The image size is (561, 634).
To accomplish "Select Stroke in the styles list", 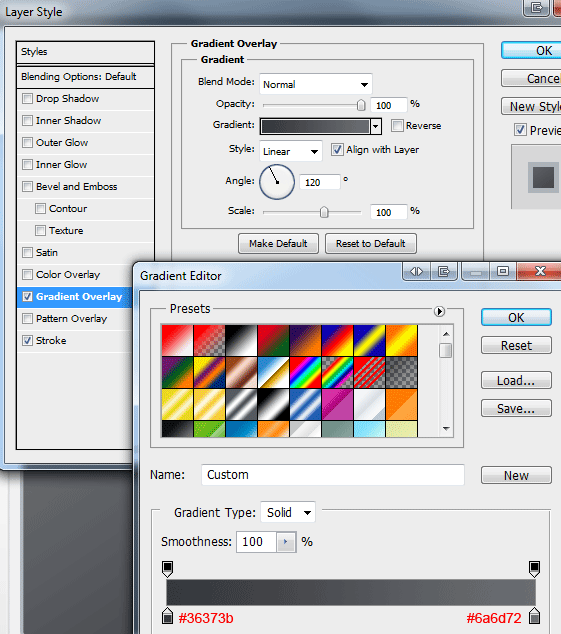I will coord(51,340).
